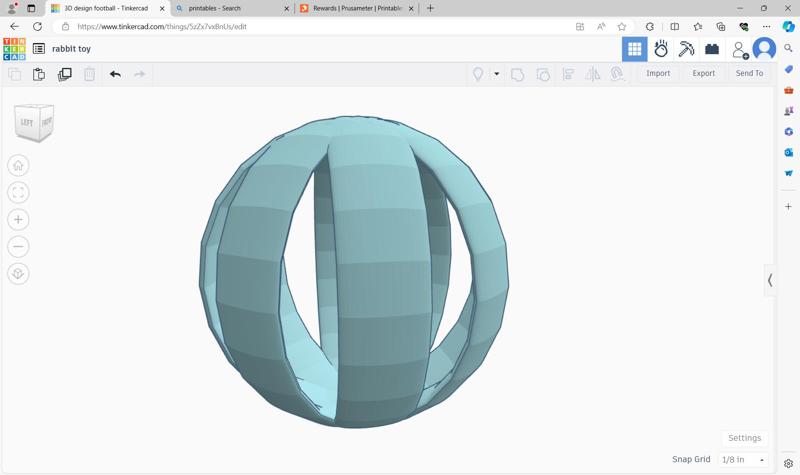This screenshot has width=800, height=475.
Task: Open the Snap Grid 1/8 in dropdown
Action: point(743,459)
